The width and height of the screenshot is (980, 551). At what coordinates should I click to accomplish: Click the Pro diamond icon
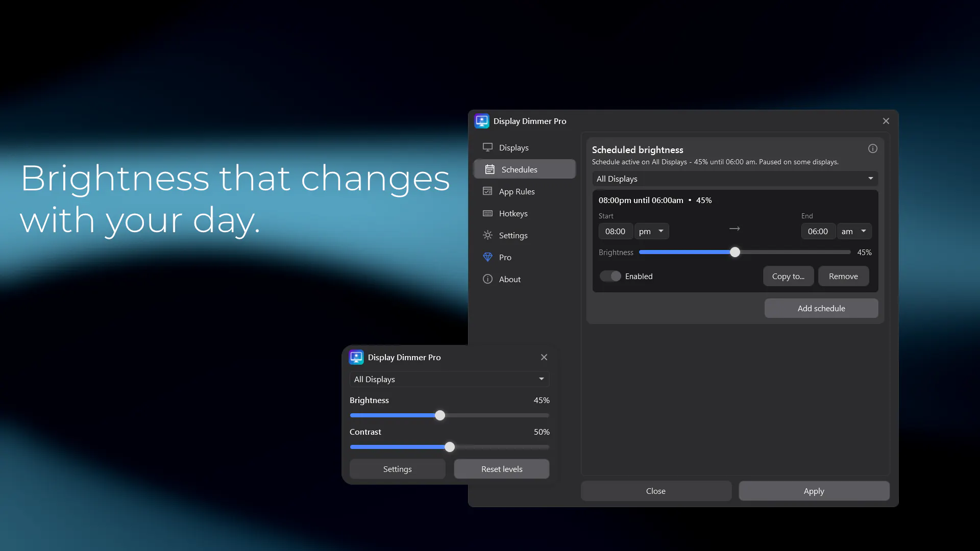click(x=487, y=257)
